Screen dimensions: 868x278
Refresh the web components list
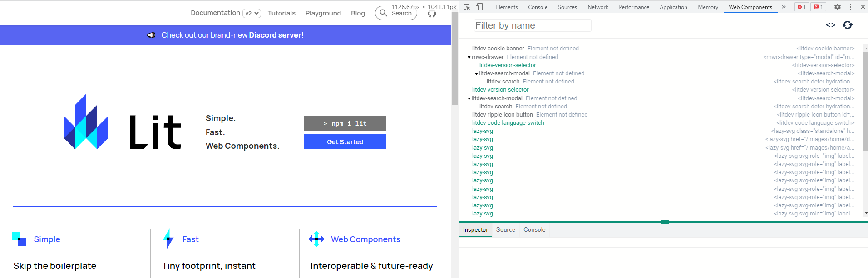click(848, 25)
